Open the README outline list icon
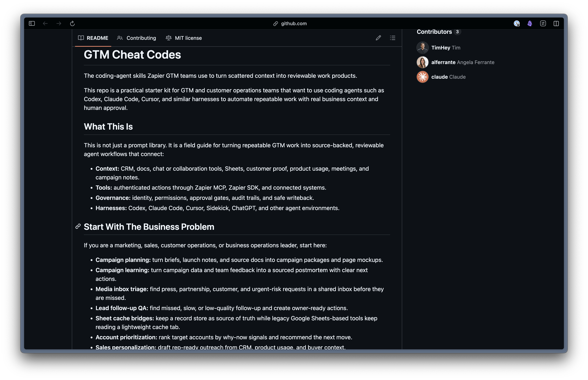The height and width of the screenshot is (380, 588). tap(393, 38)
